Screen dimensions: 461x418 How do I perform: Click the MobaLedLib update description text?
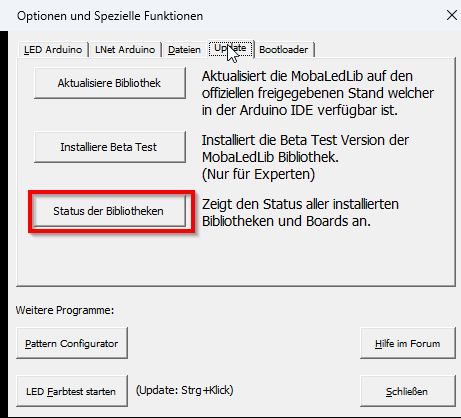(318, 93)
